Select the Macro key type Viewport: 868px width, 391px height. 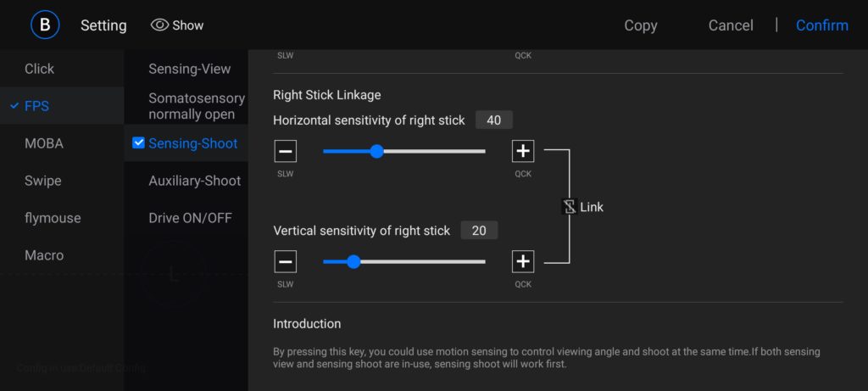[x=44, y=255]
